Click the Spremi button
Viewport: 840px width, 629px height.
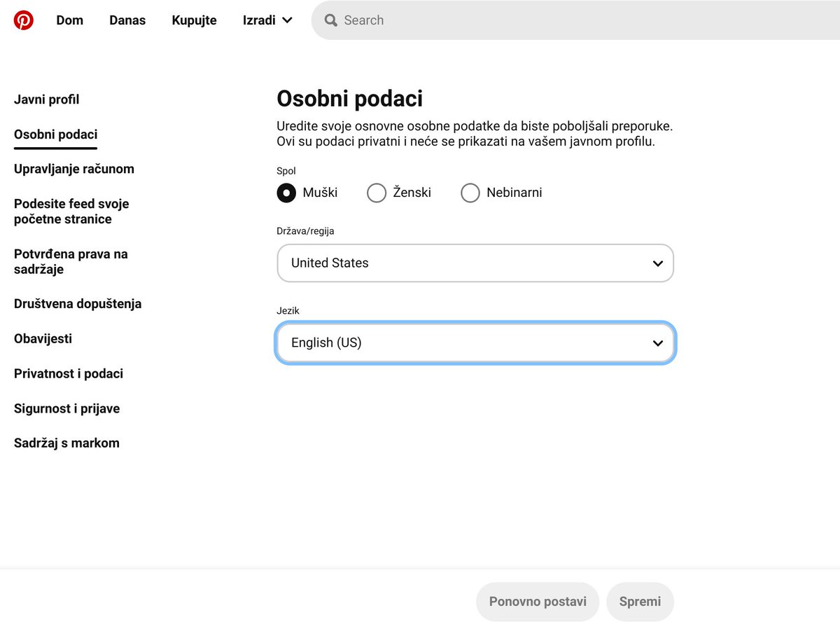(640, 602)
